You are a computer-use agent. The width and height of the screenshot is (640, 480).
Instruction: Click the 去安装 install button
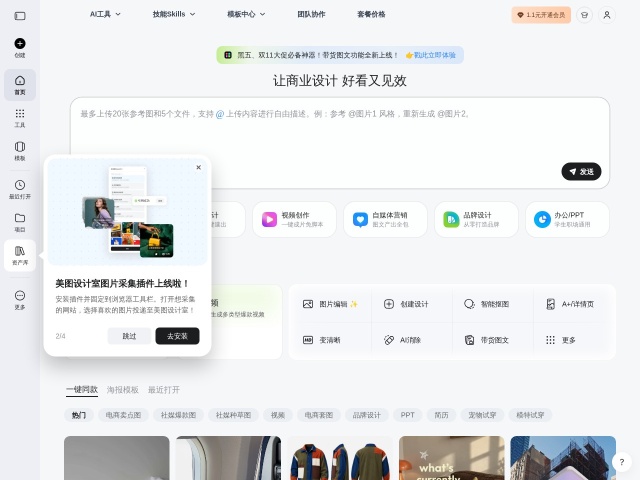pyautogui.click(x=177, y=336)
